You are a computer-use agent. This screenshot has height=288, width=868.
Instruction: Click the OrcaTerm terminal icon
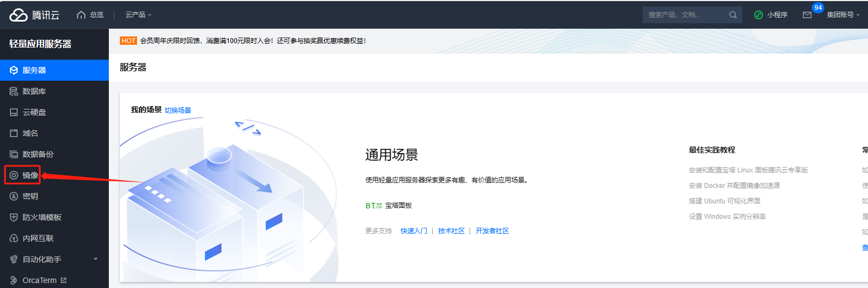tap(14, 280)
